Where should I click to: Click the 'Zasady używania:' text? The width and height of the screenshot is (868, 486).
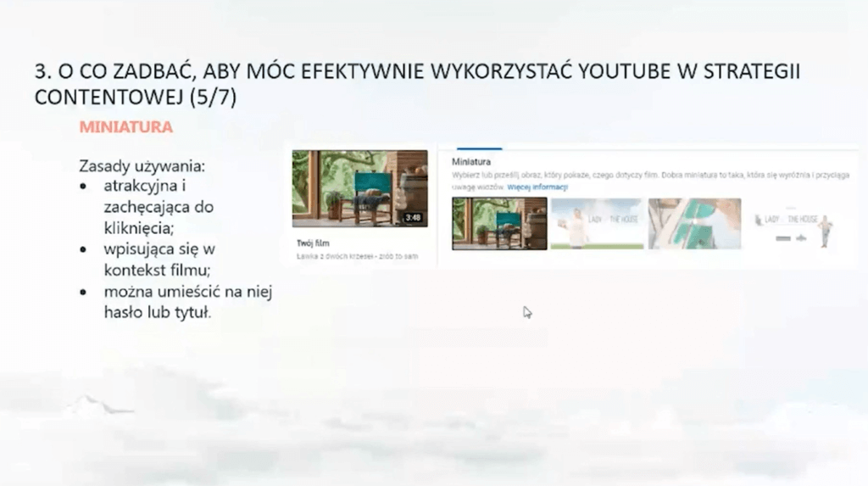pos(142,166)
